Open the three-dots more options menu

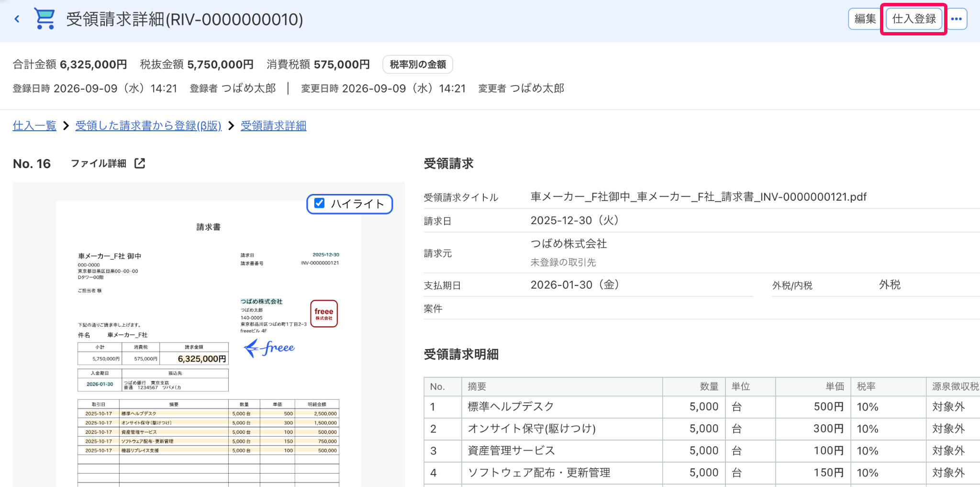point(957,19)
